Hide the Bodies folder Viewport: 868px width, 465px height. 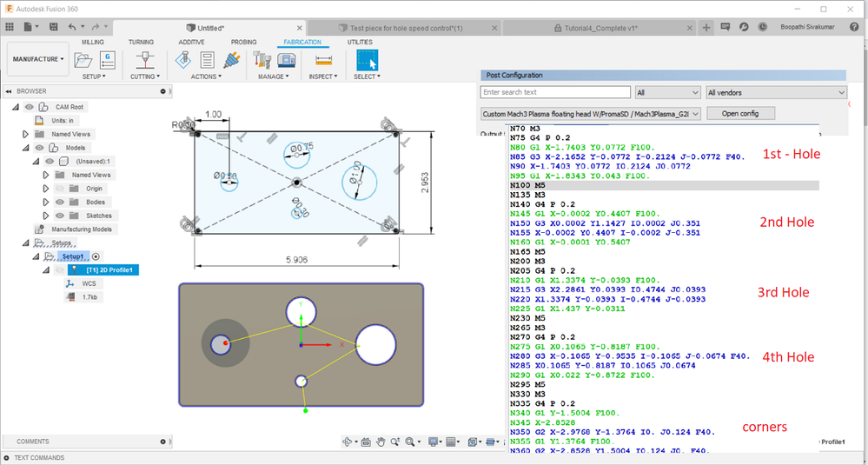(x=60, y=202)
